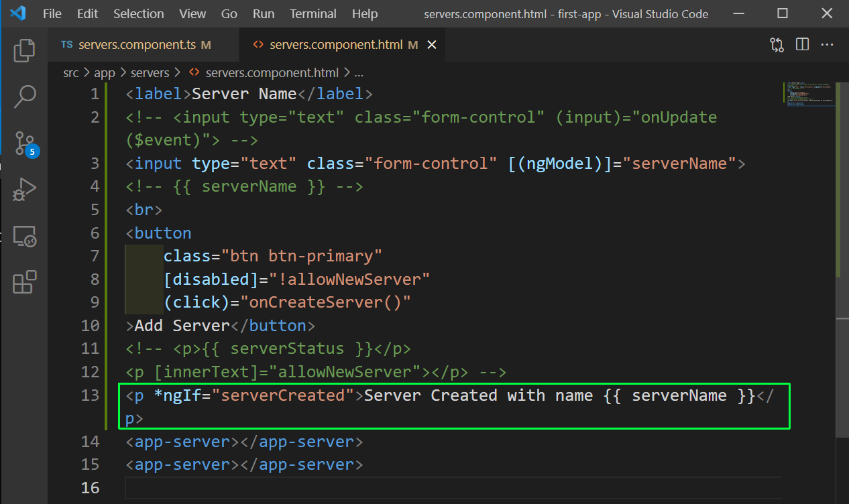The height and width of the screenshot is (504, 849).
Task: Click the breadcrumb ellipsis symbol
Action: pos(358,72)
